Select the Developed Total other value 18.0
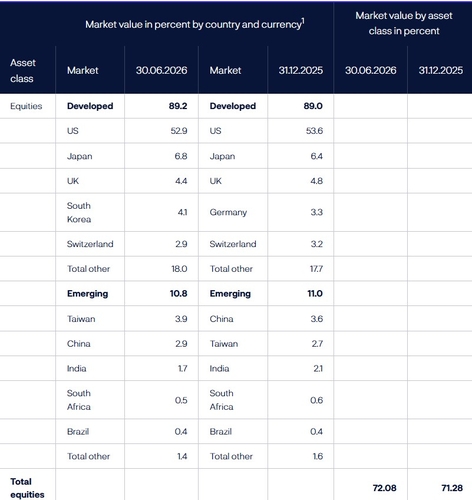This screenshot has width=472, height=500. (179, 269)
